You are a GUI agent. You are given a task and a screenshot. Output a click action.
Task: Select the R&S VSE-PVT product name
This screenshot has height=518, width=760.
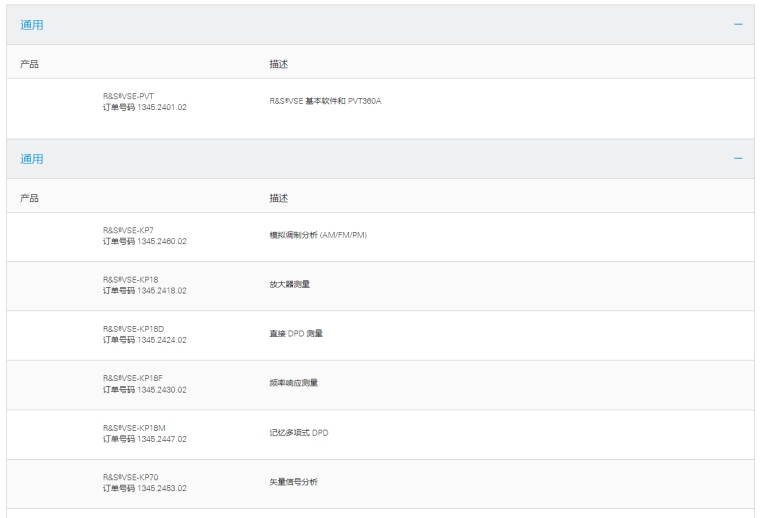tap(128, 96)
